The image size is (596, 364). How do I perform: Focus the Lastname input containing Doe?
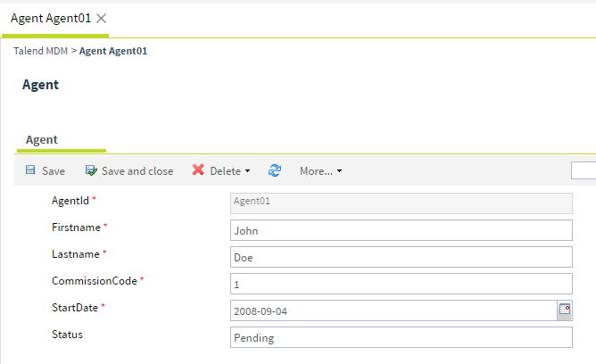(x=401, y=257)
